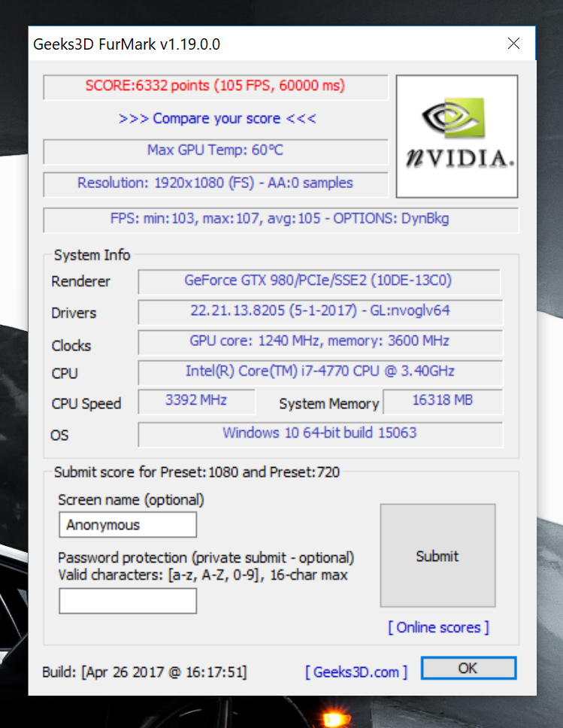Image resolution: width=563 pixels, height=728 pixels.
Task: Focus the Screen name field with Anonymous
Action: pos(128,525)
